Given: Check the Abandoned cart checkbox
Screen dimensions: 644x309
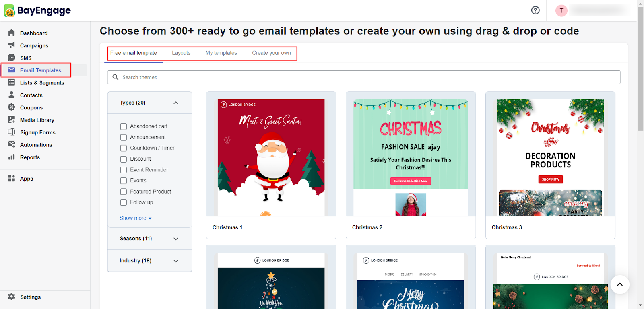Looking at the screenshot, I should tap(124, 126).
